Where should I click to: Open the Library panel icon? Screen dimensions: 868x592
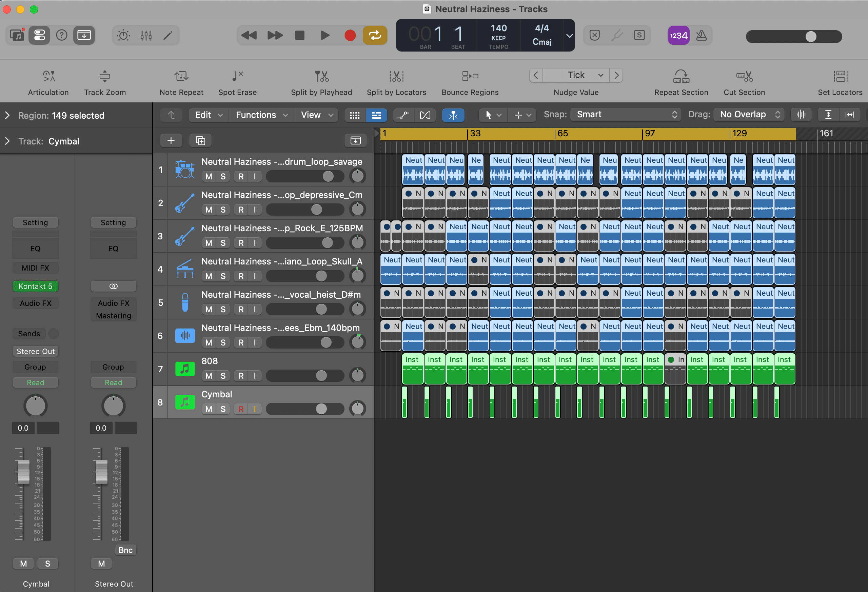click(17, 36)
